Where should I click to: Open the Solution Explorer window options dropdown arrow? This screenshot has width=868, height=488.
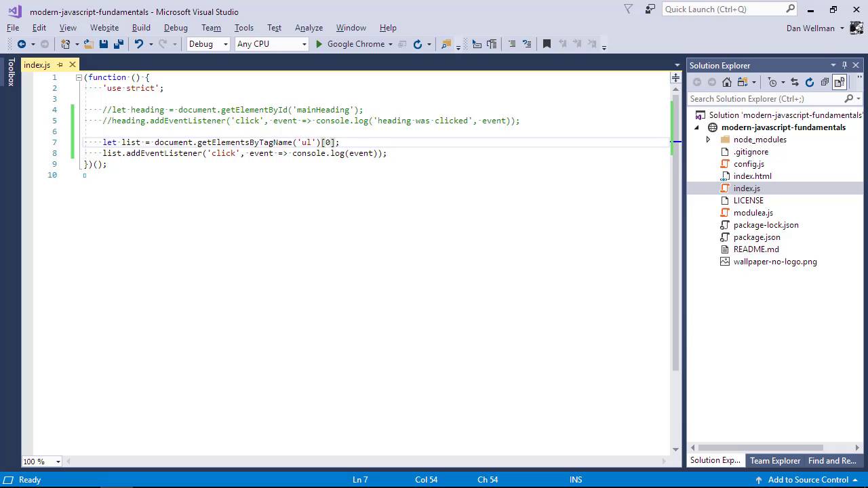point(833,65)
